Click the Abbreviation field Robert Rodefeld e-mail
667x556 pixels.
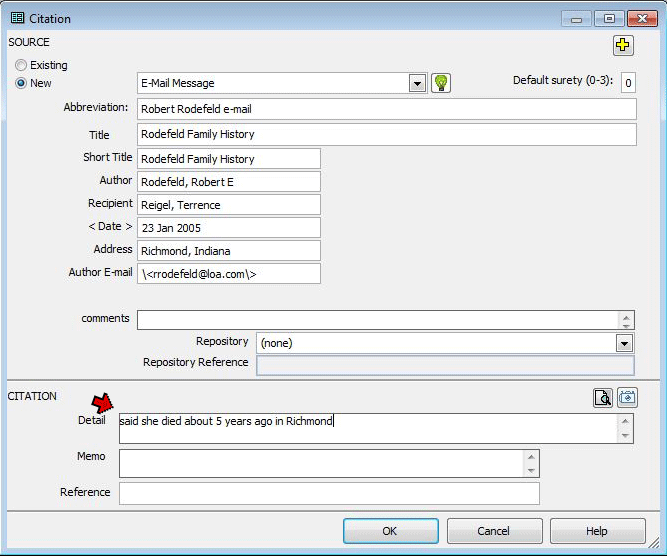click(387, 109)
